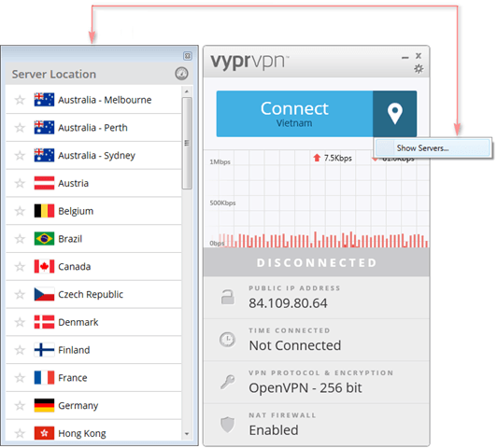Click the clock icon by Time Connected
The image size is (497, 448).
tap(227, 340)
